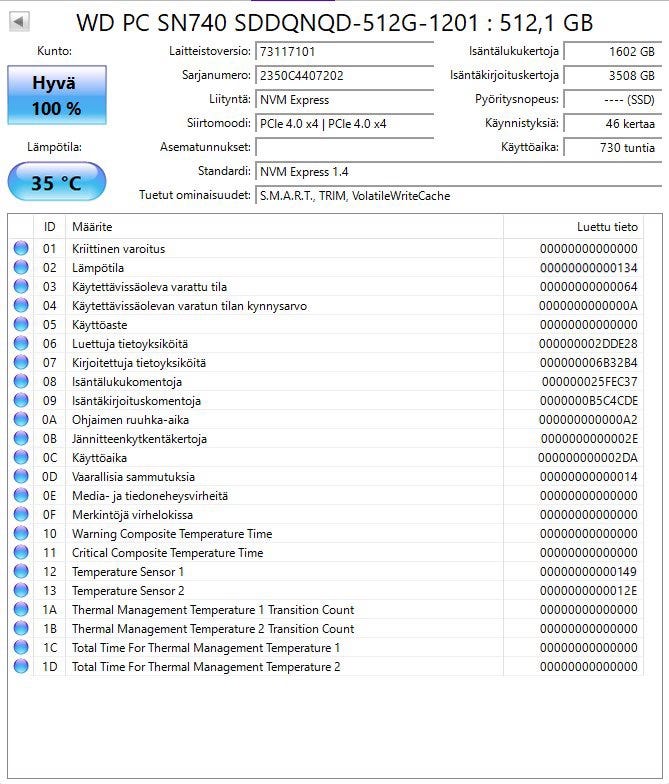
Task: Select the serial number field 2350C4407202
Action: click(344, 76)
